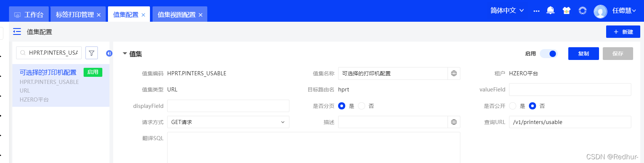Click the 值集名称 input field

393,73
